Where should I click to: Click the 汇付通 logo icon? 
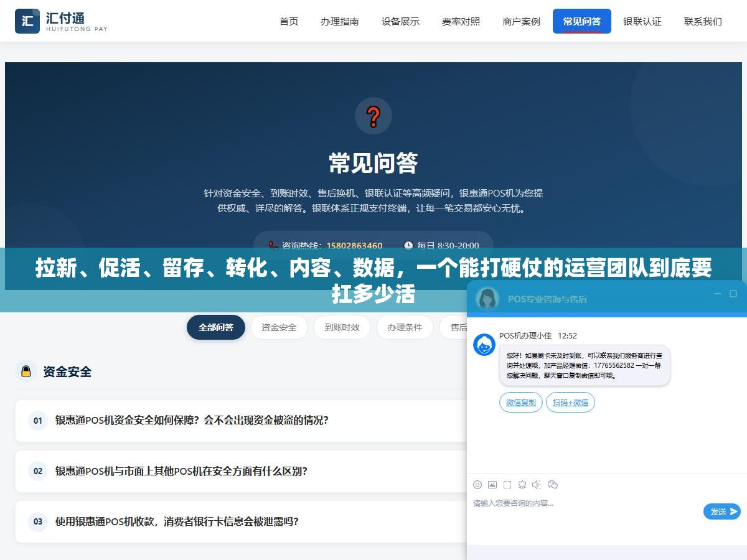tap(27, 21)
